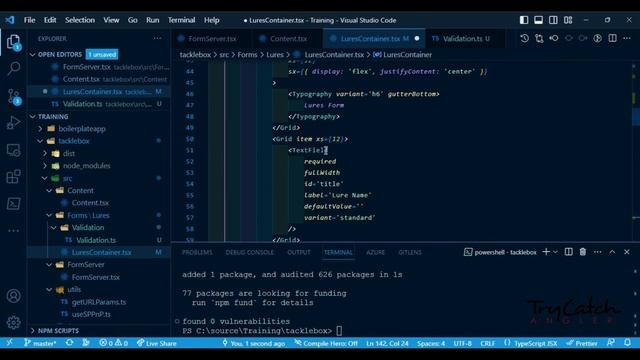
Task: Toggle the secondary side bar layout
Action: point(553,20)
